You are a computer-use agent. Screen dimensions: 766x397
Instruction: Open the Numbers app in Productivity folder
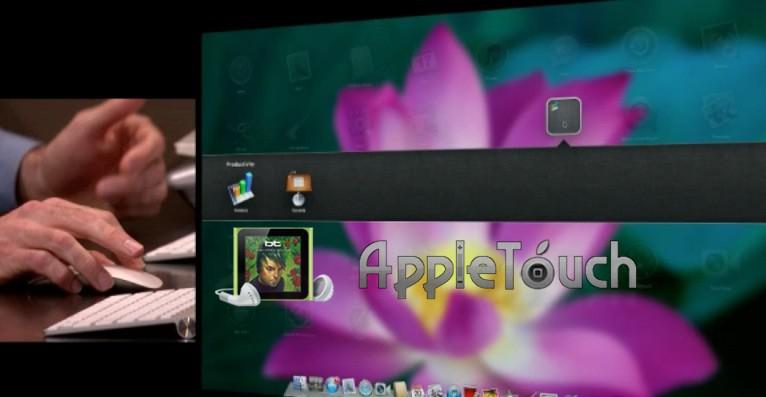(x=241, y=189)
